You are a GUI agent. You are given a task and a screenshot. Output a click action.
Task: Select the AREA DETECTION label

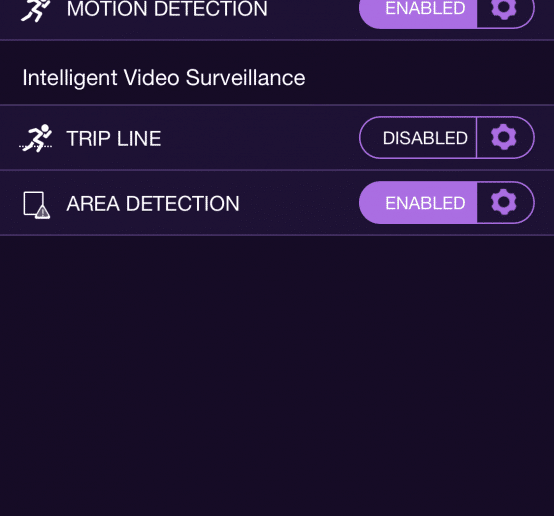[x=153, y=204]
